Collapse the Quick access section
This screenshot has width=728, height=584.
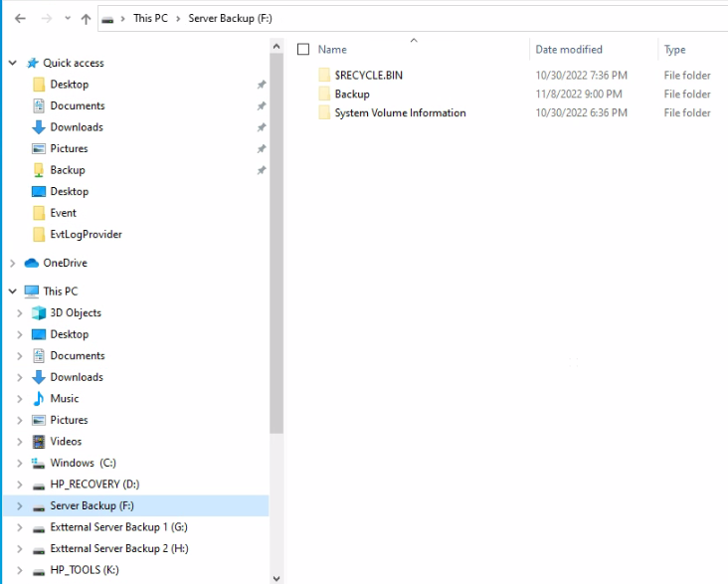(x=13, y=63)
